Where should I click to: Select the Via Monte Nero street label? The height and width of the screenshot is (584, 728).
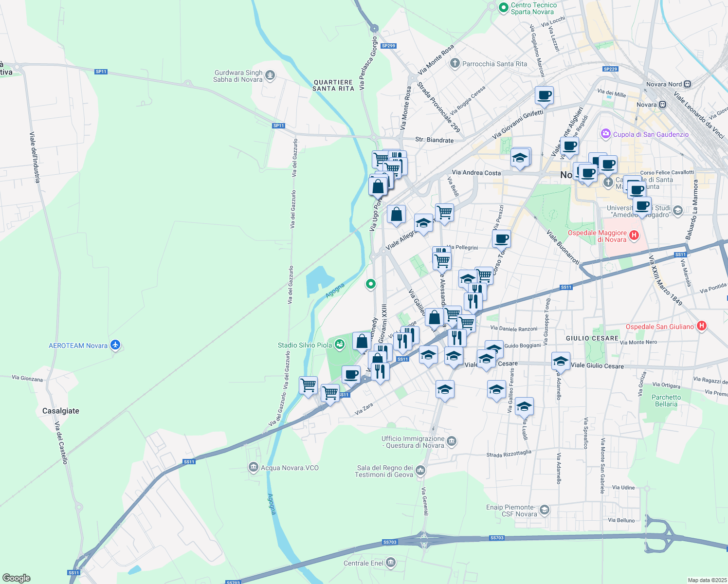(x=638, y=343)
